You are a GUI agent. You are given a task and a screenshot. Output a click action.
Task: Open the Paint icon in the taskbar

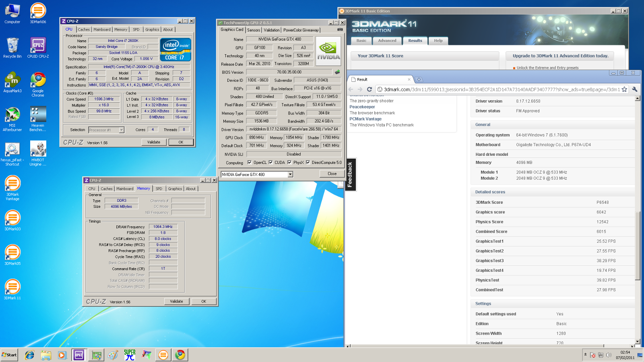click(x=113, y=355)
